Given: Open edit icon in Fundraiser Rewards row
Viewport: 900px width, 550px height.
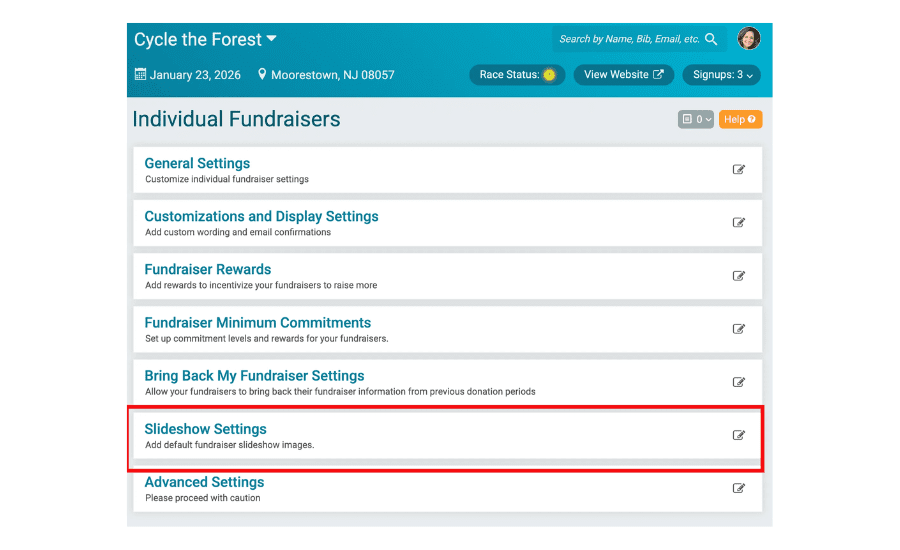Looking at the screenshot, I should pos(738,276).
